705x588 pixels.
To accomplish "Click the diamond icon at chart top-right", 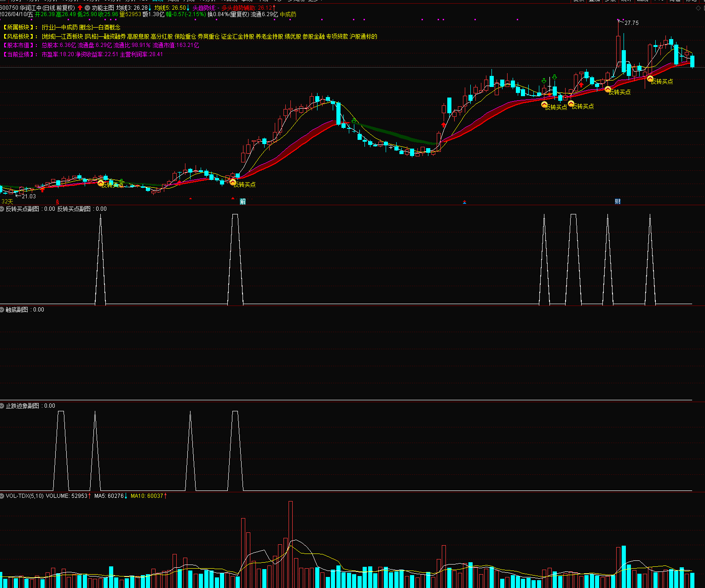I will pos(698,8).
